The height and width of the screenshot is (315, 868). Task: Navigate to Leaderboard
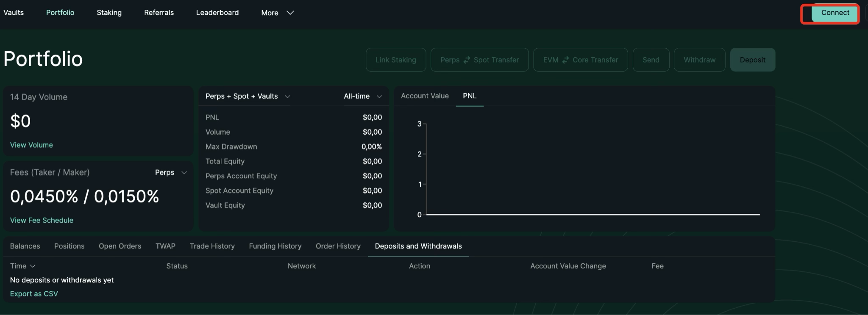[x=217, y=13]
